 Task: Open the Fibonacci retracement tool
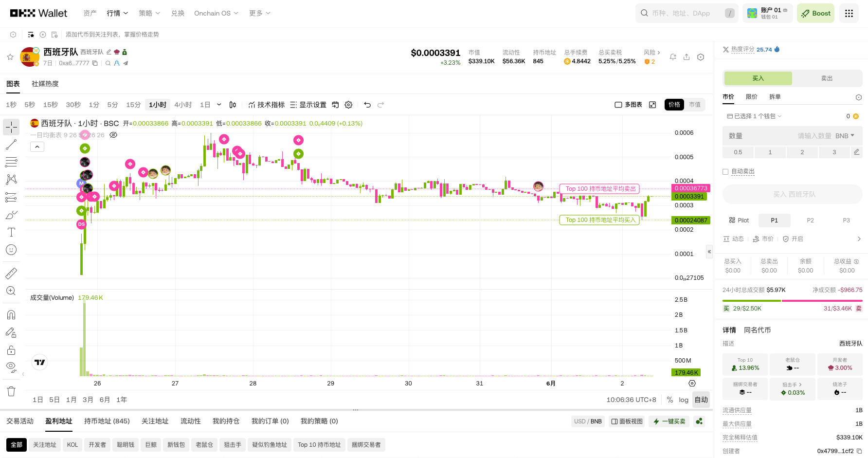(11, 162)
